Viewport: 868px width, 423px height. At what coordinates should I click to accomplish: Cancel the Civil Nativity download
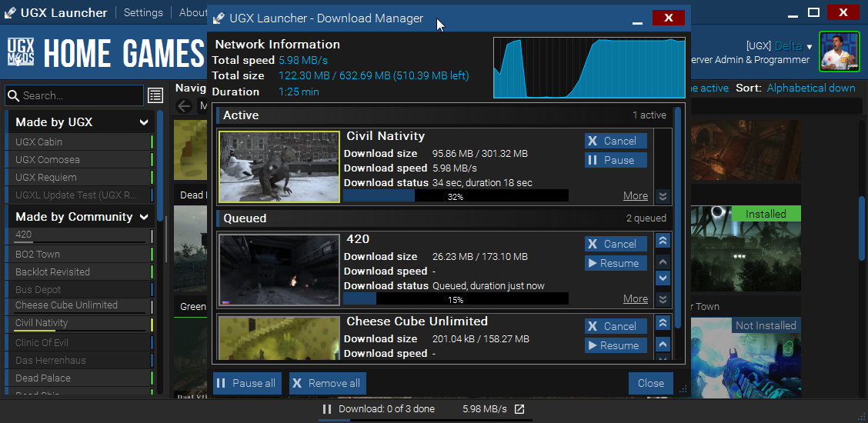point(616,141)
